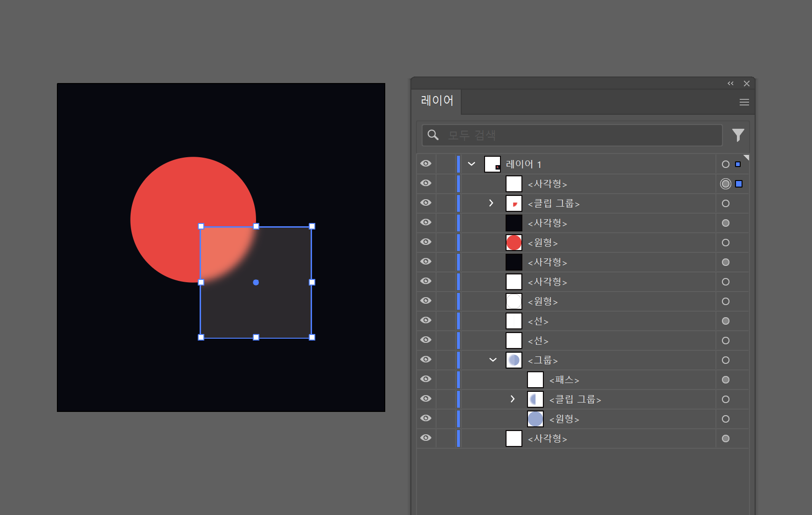Click bottom-right handle of the selected rectangle

coord(312,337)
